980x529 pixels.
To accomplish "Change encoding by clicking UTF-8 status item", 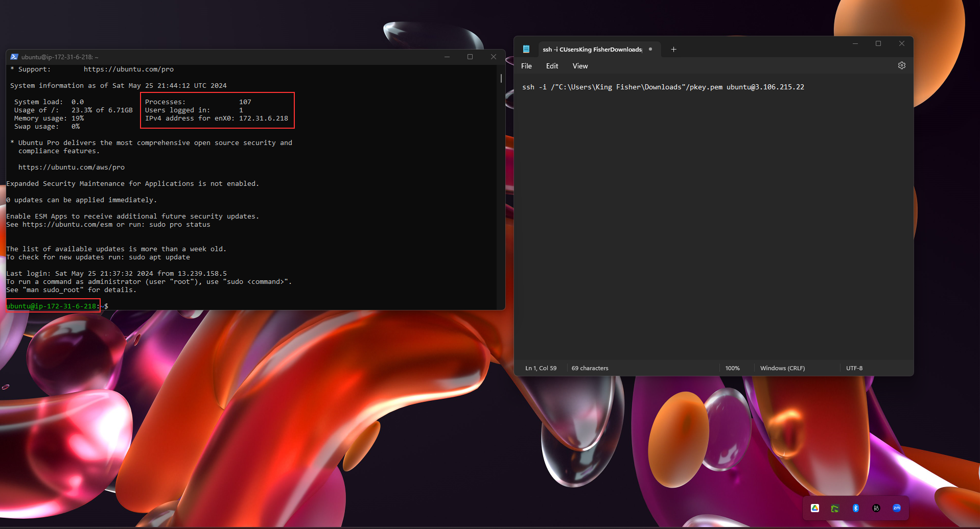I will [854, 368].
